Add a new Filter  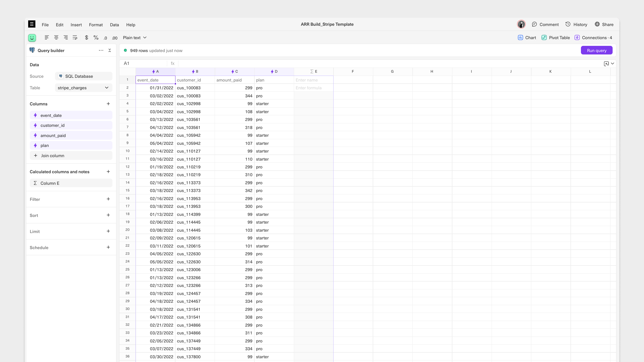108,199
